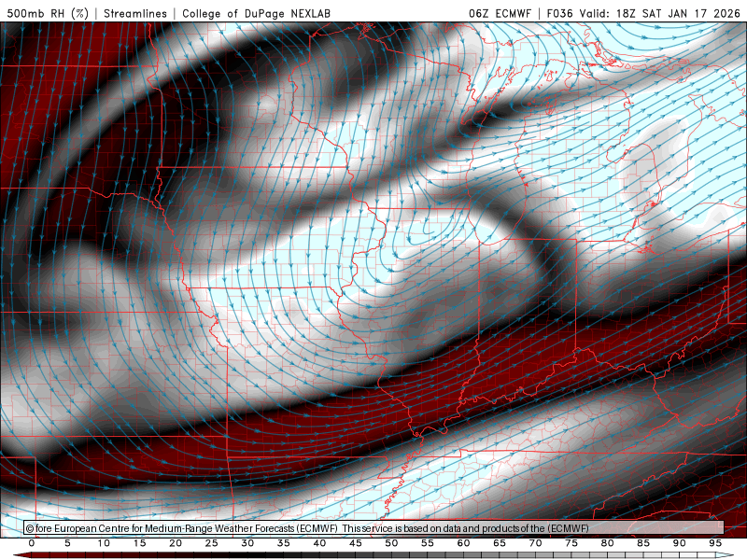Image resolution: width=747 pixels, height=560 pixels.
Task: Click the '06Z ECMWF' model run label
Action: (500, 13)
